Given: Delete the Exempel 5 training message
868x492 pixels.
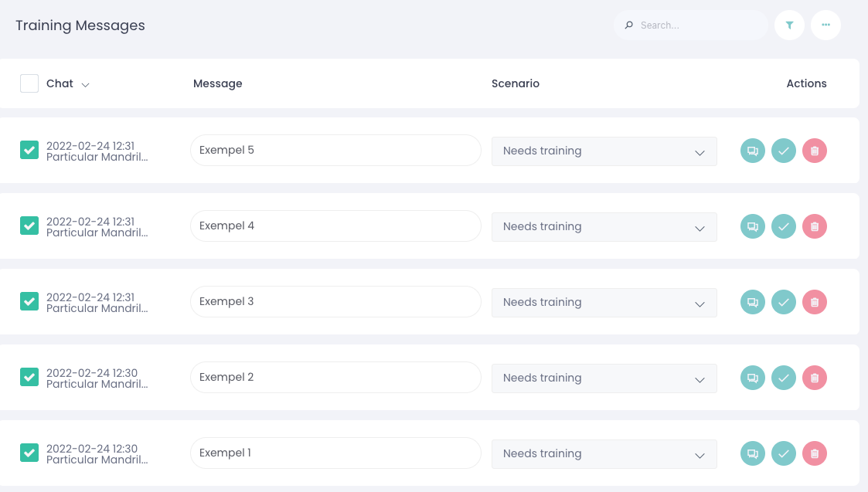Looking at the screenshot, I should [815, 151].
